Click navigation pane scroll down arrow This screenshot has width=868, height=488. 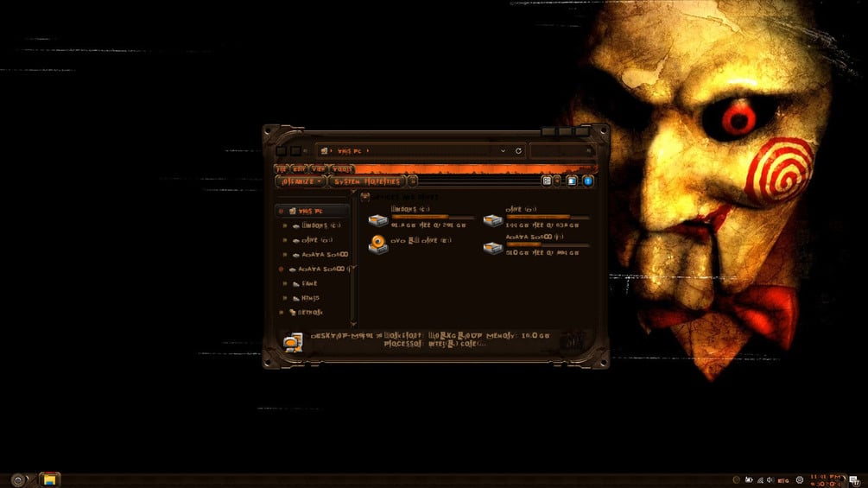[x=353, y=324]
